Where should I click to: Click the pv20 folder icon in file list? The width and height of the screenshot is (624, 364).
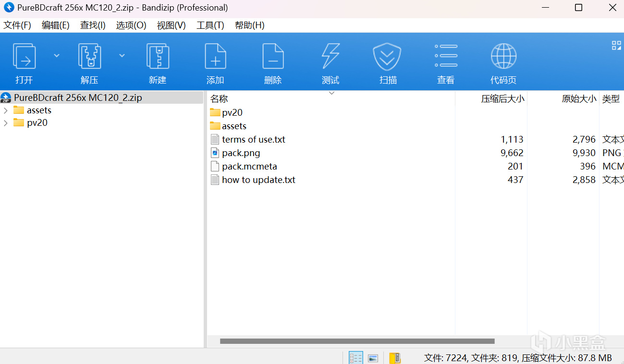[215, 112]
